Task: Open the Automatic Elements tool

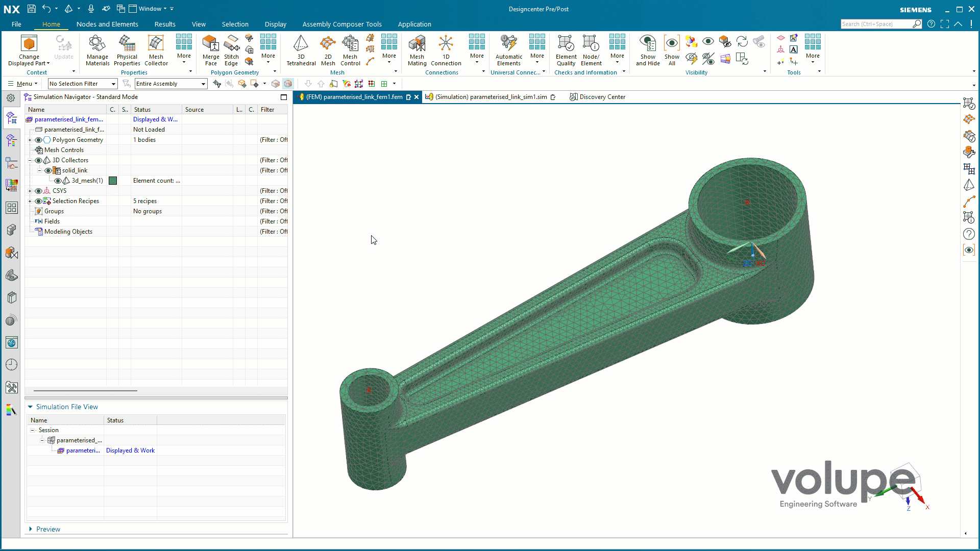Action: pyautogui.click(x=509, y=51)
